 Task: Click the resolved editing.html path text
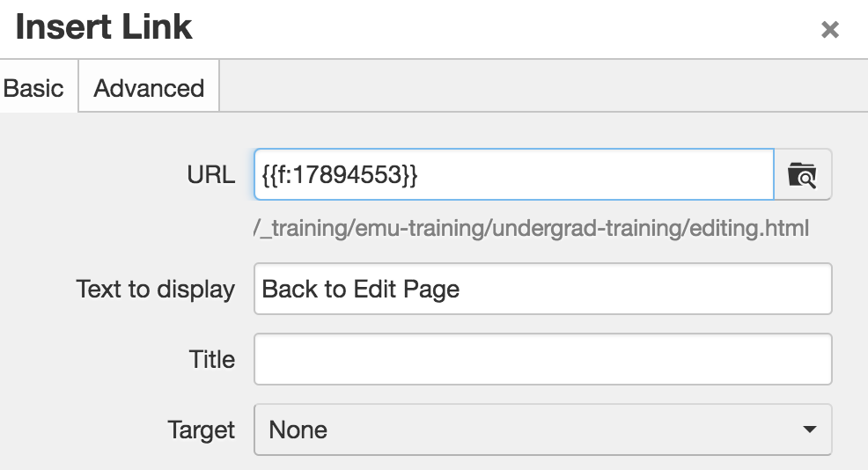(532, 229)
